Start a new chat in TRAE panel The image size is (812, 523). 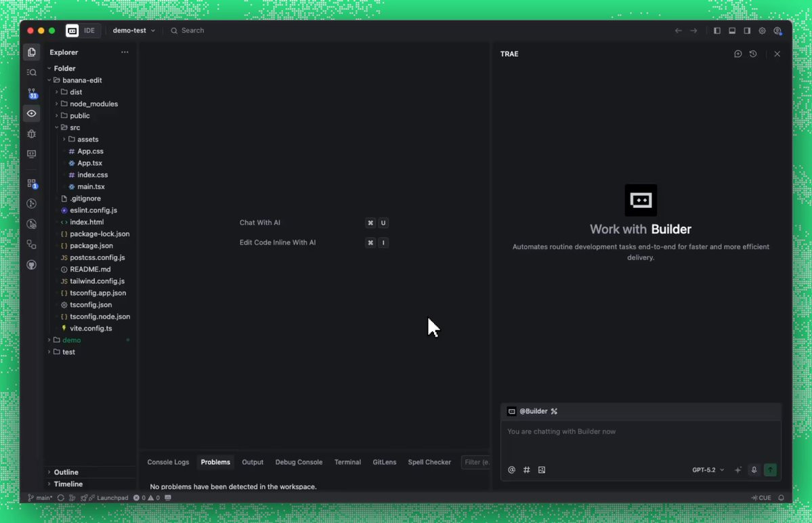point(738,54)
